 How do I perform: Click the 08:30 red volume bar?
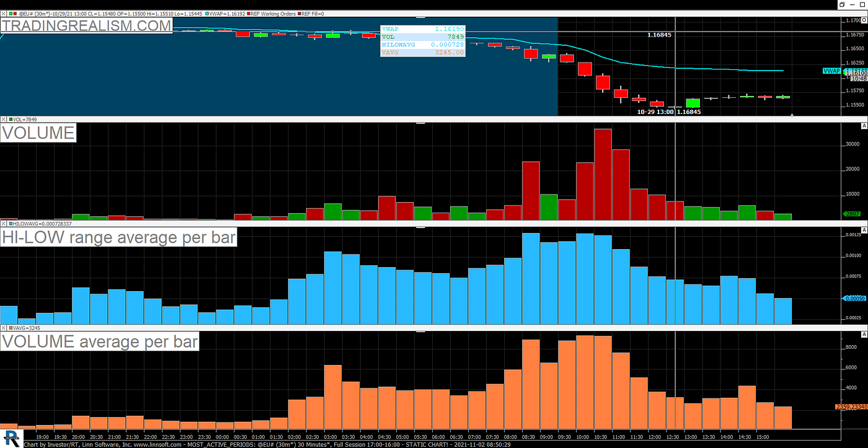(531, 191)
